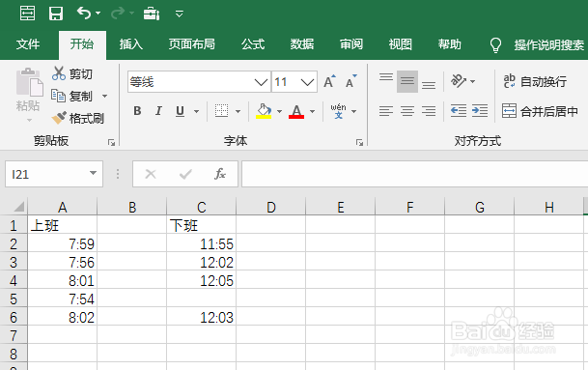Toggle Middle Align icon
The height and width of the screenshot is (370, 588).
[407, 81]
